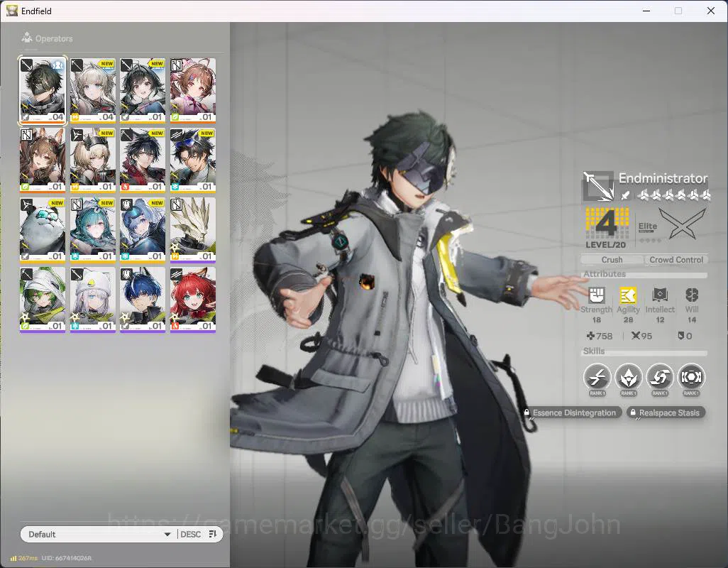This screenshot has height=568, width=728.
Task: Select the white cat-hat operator card
Action: (x=93, y=300)
